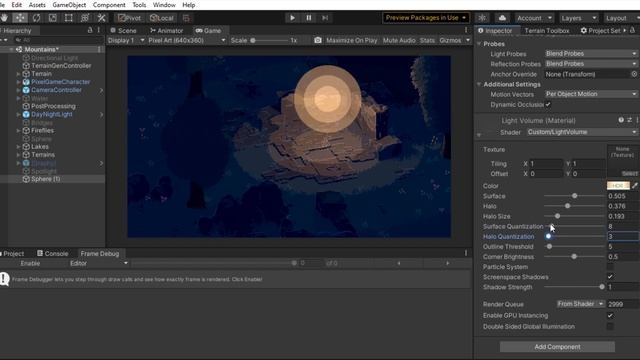Switch to the Animator tab
Screen dimensions: 640x360
(x=167, y=31)
